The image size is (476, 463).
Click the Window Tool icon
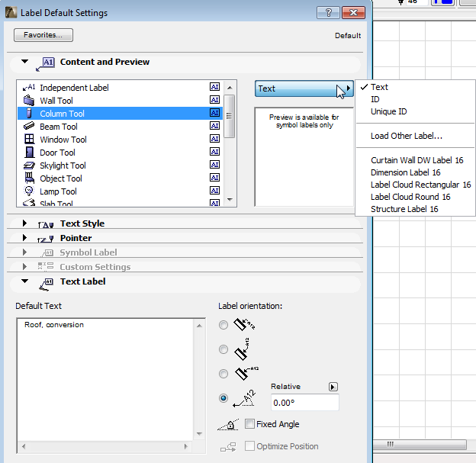29,139
